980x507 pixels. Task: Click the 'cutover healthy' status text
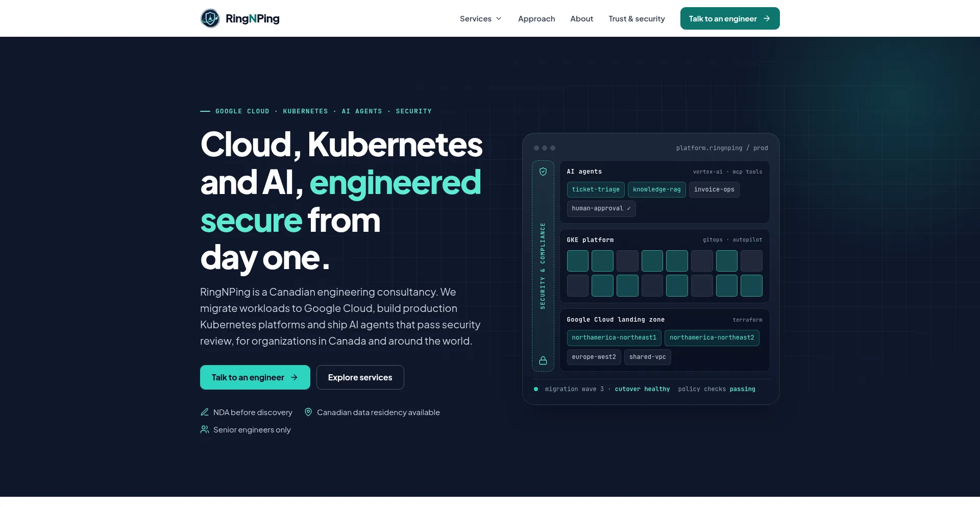(642, 389)
